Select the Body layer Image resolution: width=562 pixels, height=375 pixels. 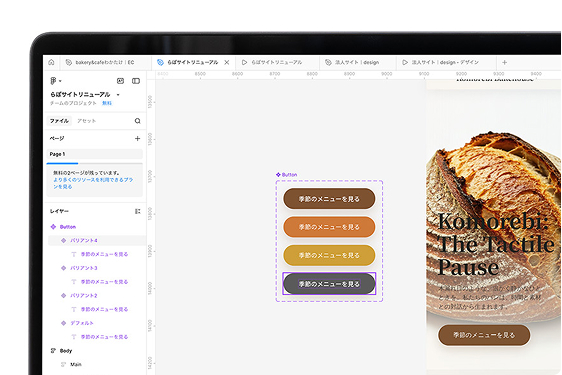tap(66, 351)
